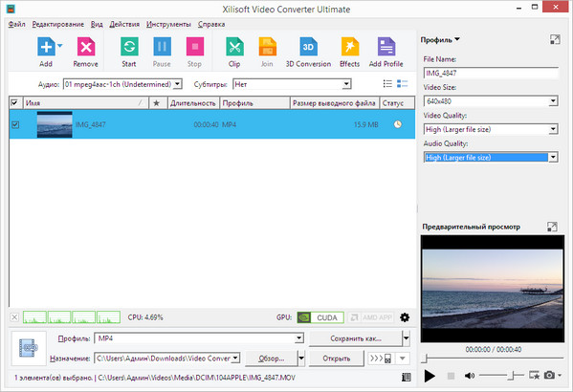Click the Сохранить как button
The image size is (573, 392).
tap(356, 338)
